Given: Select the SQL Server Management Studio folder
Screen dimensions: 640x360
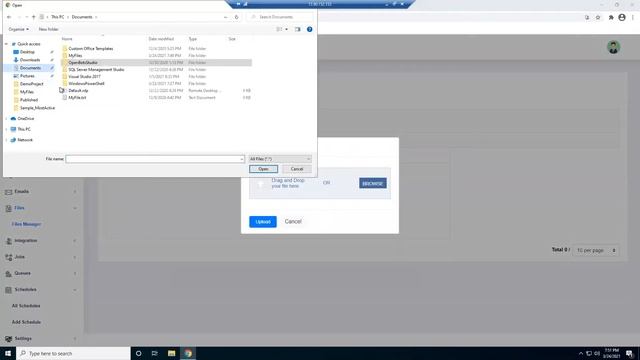Looking at the screenshot, I should [96, 69].
